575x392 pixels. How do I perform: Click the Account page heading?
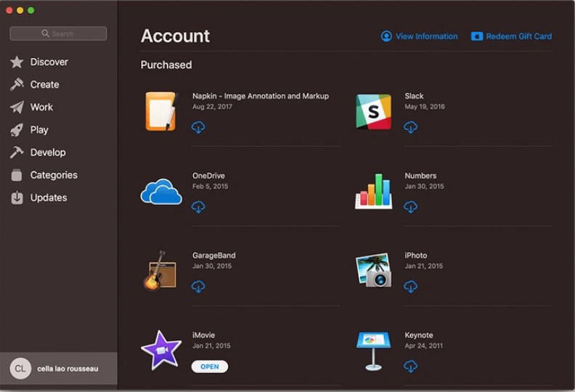pyautogui.click(x=175, y=36)
